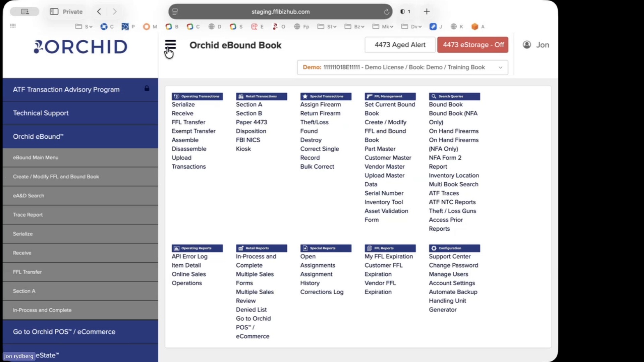Screen dimensions: 644x362
Task: Click the staging.ffbizhub.com address bar
Action: pos(281,11)
